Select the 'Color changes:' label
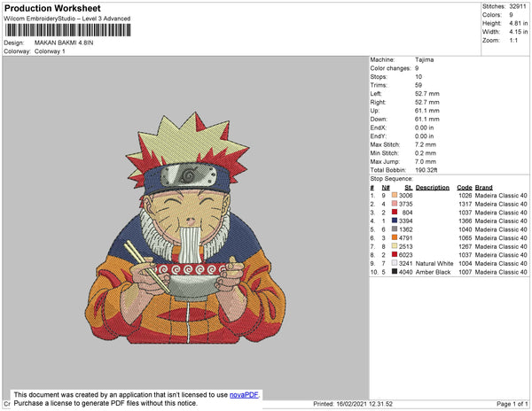 pos(390,68)
